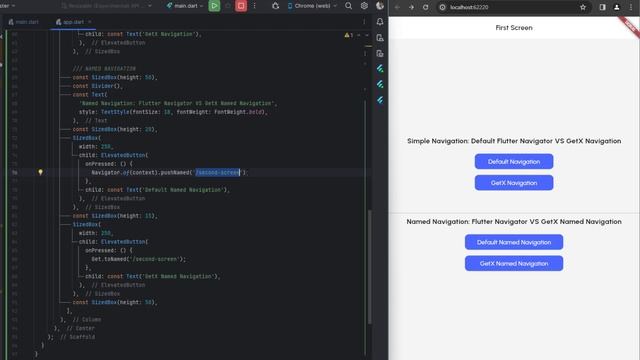Click Default Navigation button in app
This screenshot has width=640, height=360.
point(514,161)
